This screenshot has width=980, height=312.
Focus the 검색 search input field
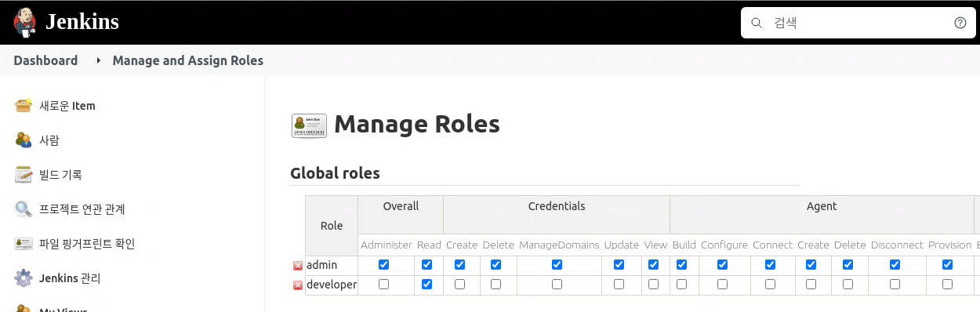click(858, 23)
